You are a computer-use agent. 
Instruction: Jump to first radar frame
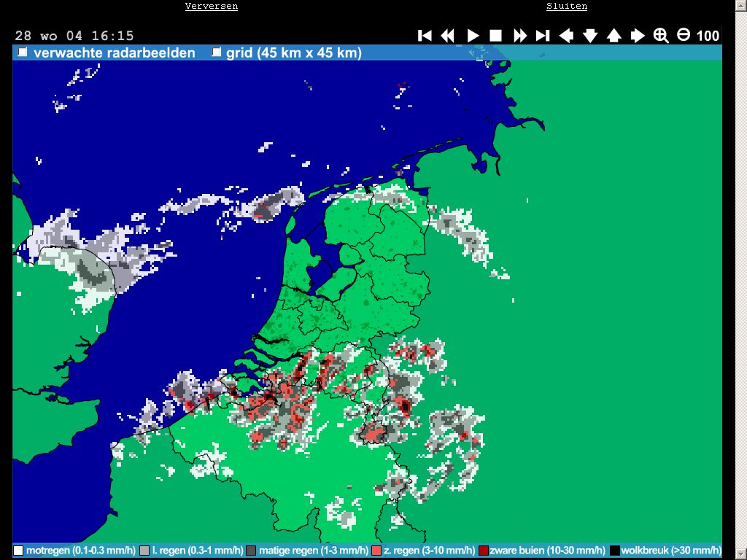pyautogui.click(x=425, y=36)
